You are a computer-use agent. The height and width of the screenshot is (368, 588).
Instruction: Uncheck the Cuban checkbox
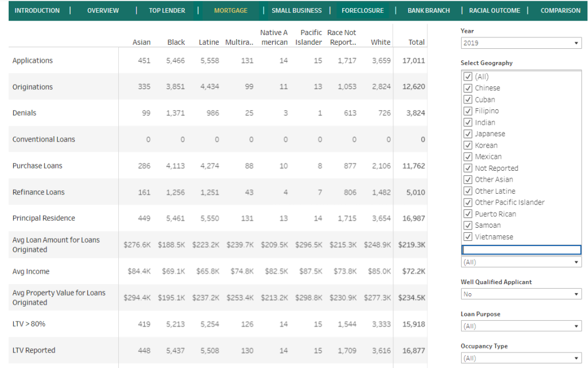click(467, 99)
